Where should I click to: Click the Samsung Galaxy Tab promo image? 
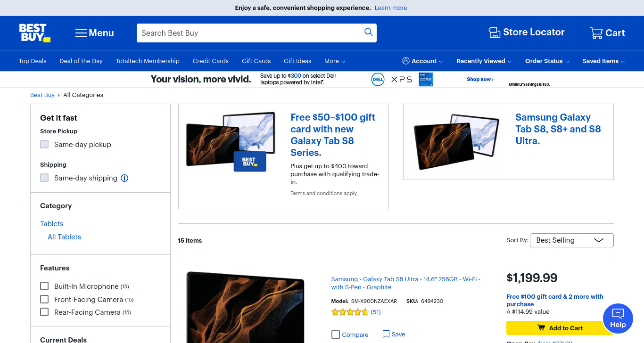click(456, 141)
